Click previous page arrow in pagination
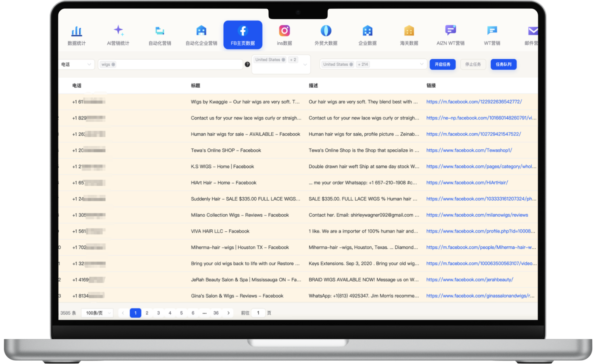 (x=123, y=313)
